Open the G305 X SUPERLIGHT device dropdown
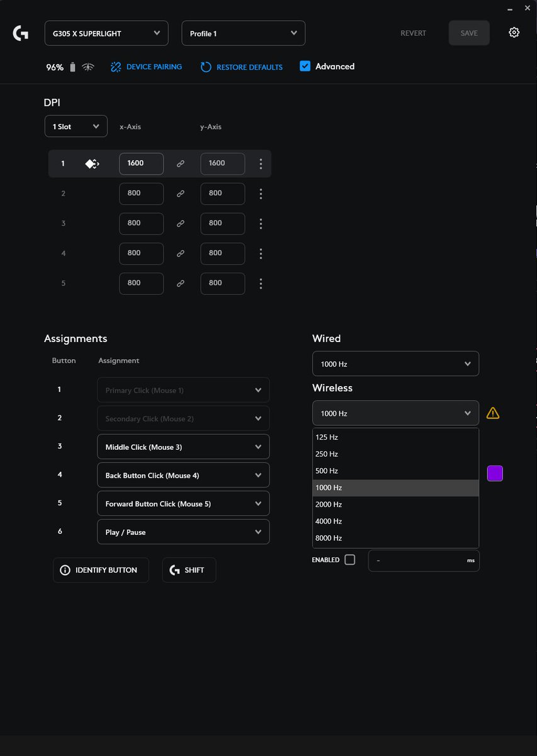 pyautogui.click(x=106, y=33)
